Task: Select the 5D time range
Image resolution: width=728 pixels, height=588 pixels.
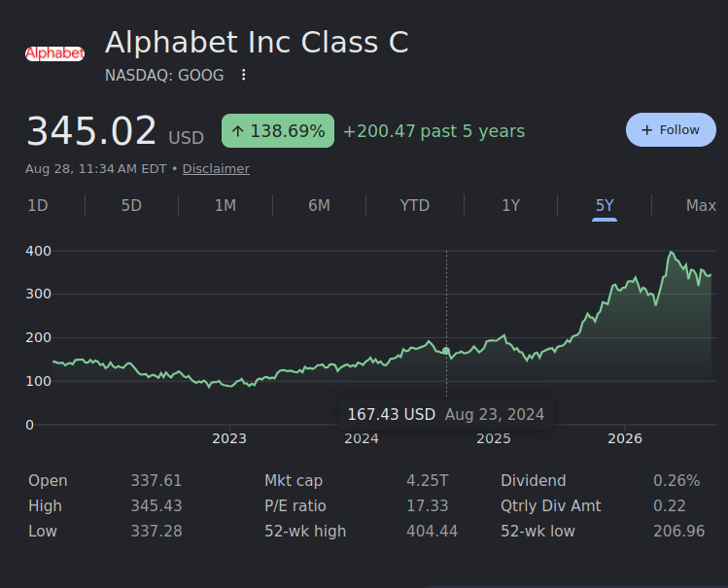Action: coord(131,205)
